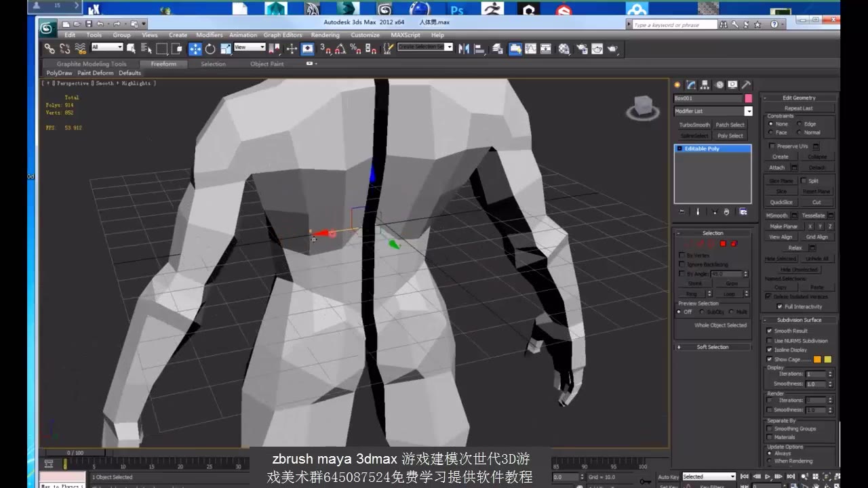Enable the Angle Snap toggle
Viewport: 868px width, 488px height.
340,49
